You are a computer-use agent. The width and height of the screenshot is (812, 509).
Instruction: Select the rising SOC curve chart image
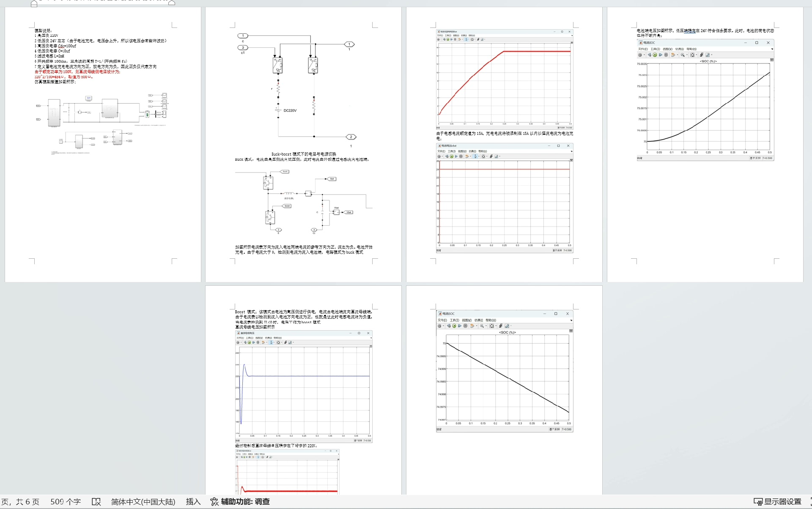(705, 100)
